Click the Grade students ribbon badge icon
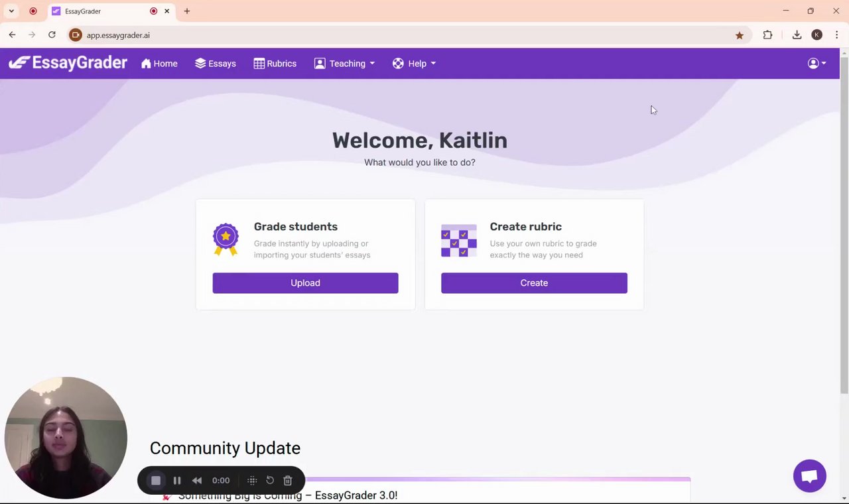 coord(226,239)
